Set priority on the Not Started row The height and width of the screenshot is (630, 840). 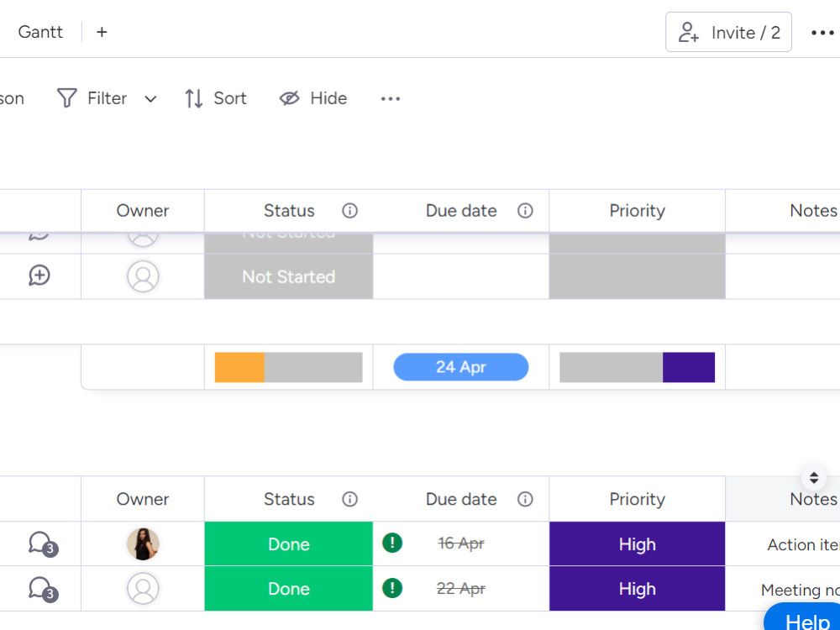637,276
